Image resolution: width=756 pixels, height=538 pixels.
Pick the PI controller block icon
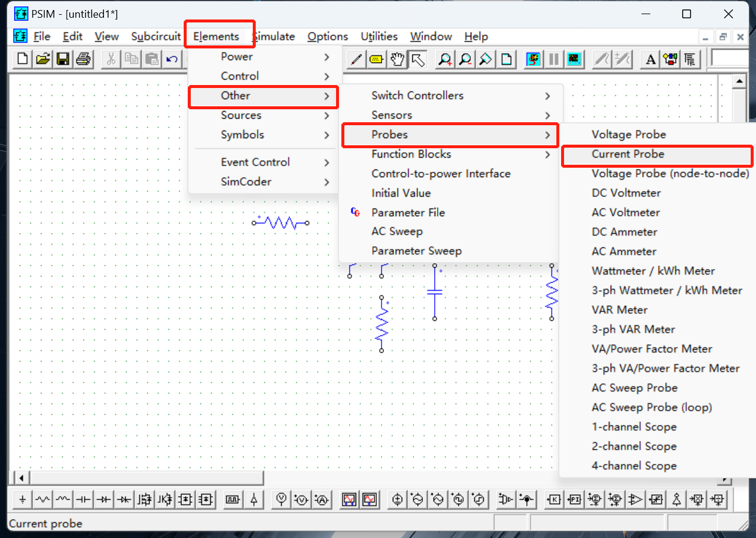[x=575, y=500]
